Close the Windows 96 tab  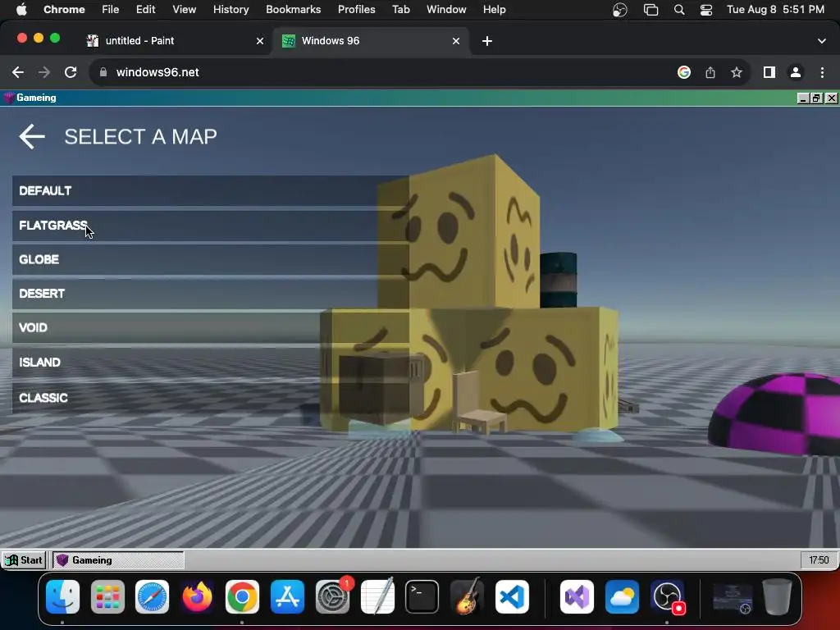click(x=456, y=41)
